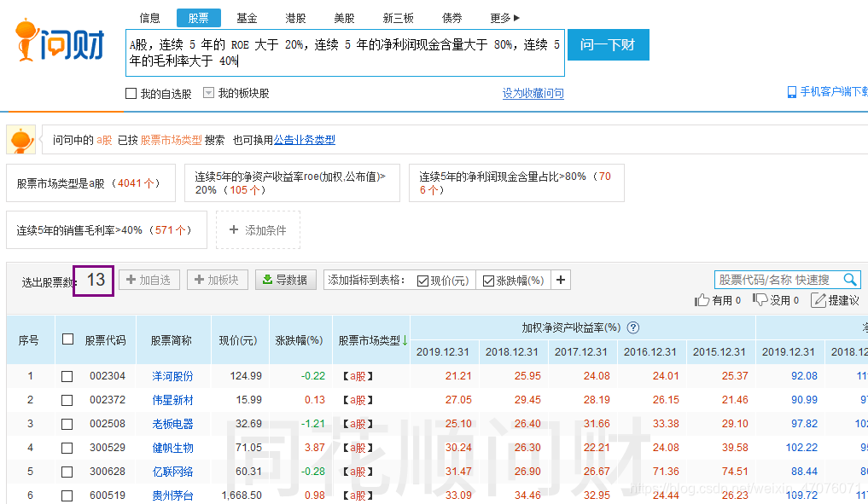
Task: Click the 序号 column header
Action: click(x=29, y=340)
